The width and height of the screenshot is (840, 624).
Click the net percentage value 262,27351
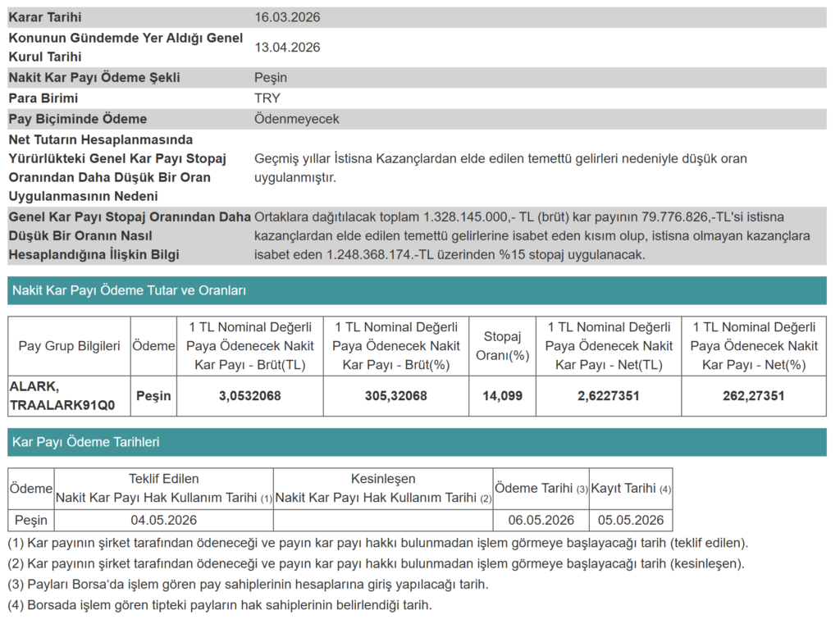coord(754,396)
